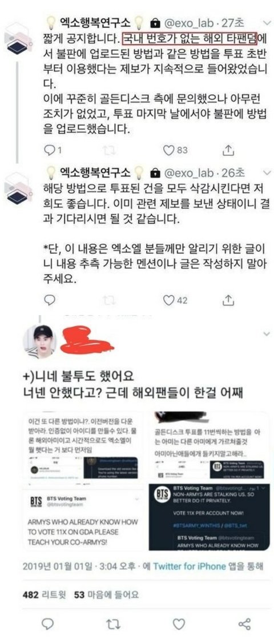This screenshot has width=274, height=644.
Task: Open the Twitter for iPhone link
Action: tap(190, 566)
